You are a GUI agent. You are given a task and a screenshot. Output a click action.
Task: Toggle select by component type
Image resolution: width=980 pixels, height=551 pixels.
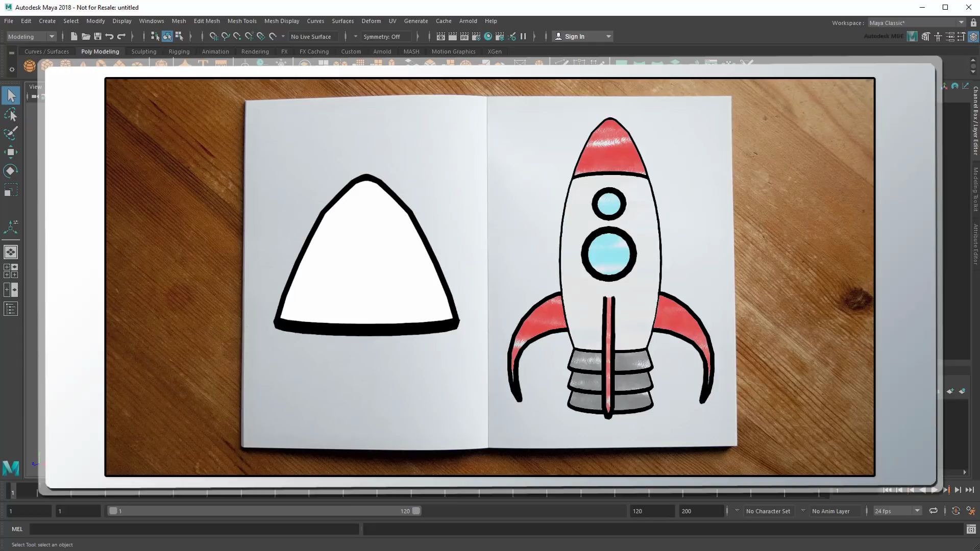[x=179, y=36]
